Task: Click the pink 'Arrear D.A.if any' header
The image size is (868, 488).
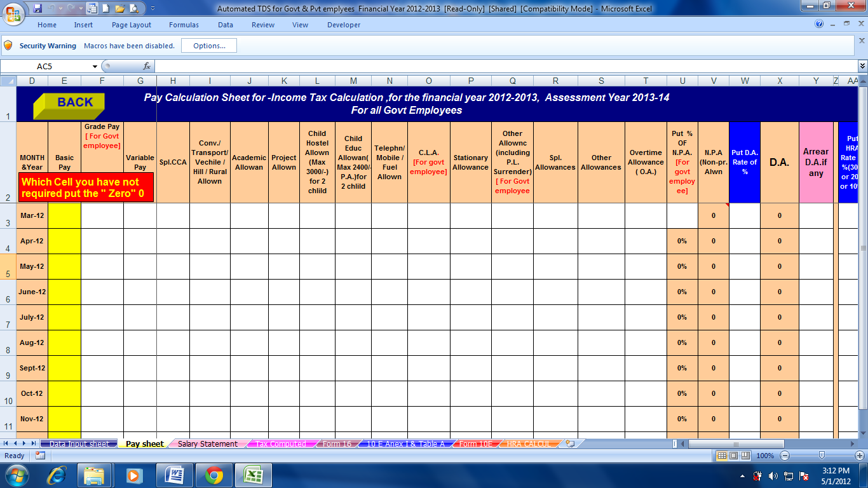Action: (x=816, y=163)
